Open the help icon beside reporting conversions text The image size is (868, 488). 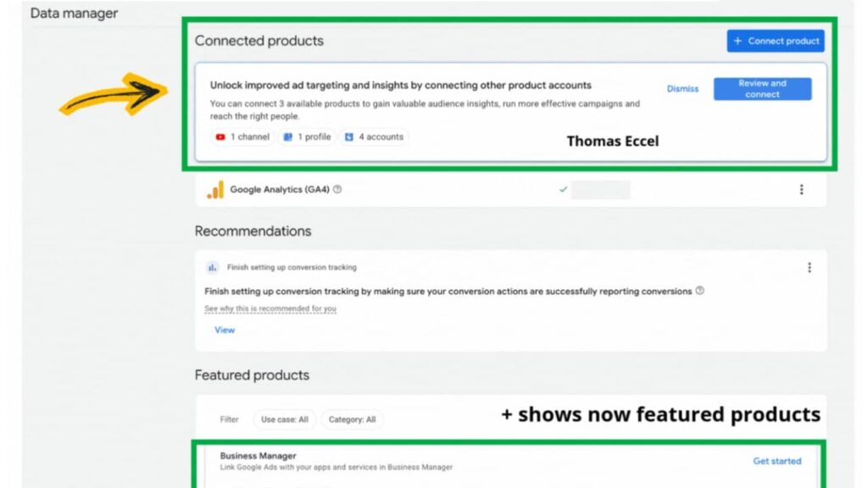(699, 291)
